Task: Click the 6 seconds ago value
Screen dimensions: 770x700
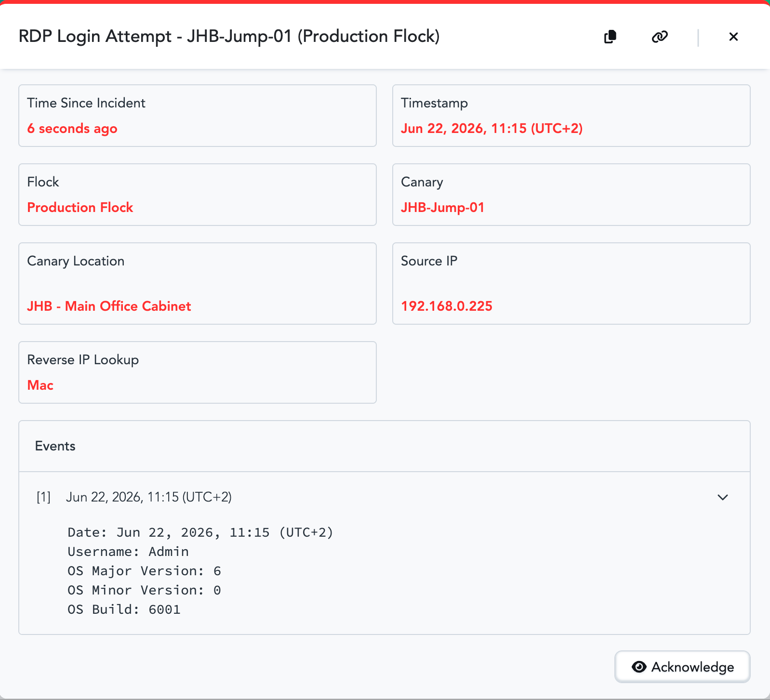Action: tap(72, 129)
